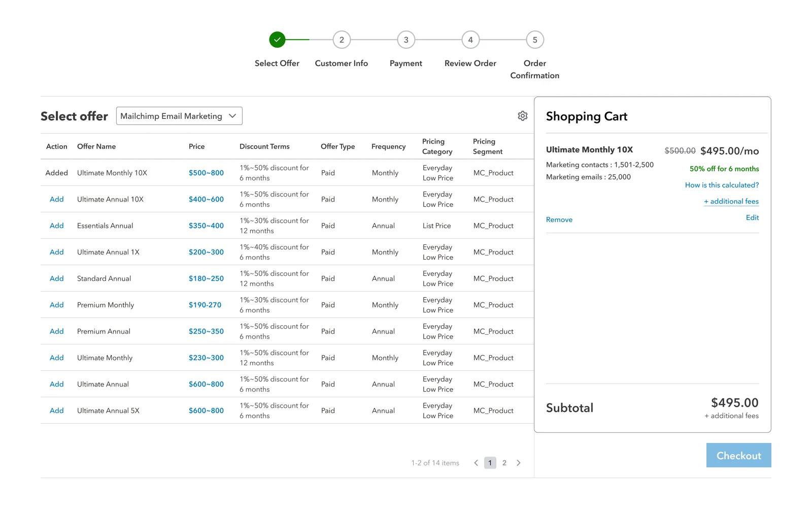Open the $350~400 price link
Image resolution: width=812 pixels, height=508 pixels.
tap(206, 226)
